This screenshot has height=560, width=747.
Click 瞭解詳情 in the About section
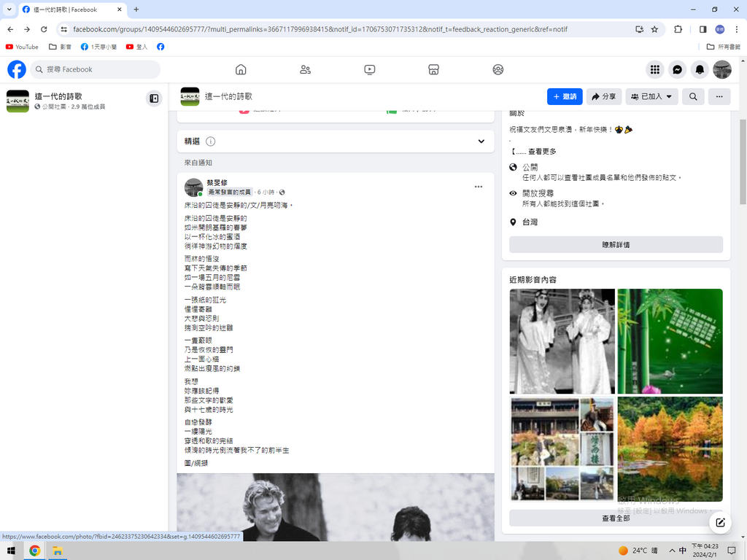(x=616, y=245)
